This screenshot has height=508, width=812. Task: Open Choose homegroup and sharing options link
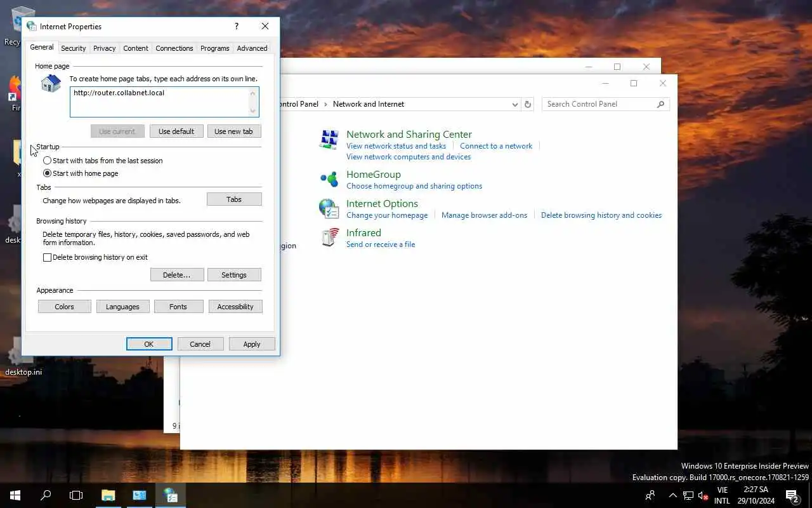click(x=414, y=186)
